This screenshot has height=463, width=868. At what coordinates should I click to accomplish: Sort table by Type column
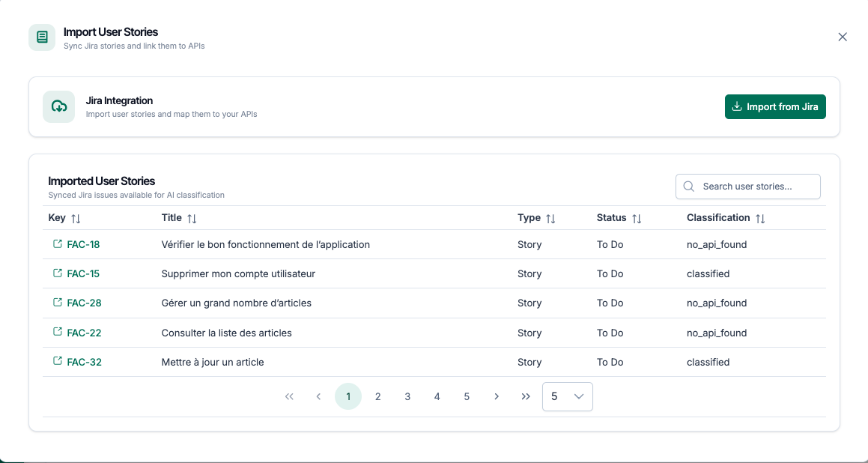(550, 219)
